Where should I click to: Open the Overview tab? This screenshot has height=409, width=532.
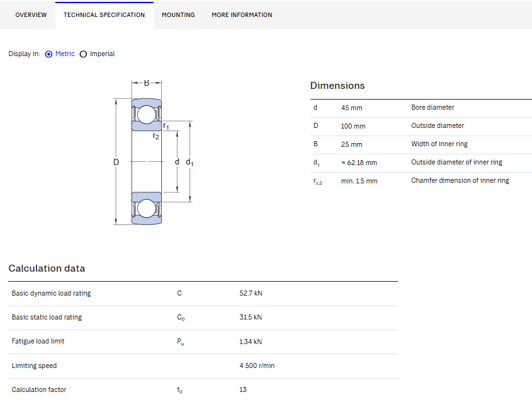coord(31,15)
